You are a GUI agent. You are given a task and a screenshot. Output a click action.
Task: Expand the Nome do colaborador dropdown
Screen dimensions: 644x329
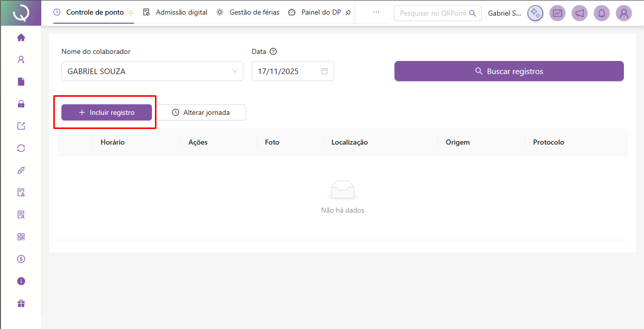152,71
